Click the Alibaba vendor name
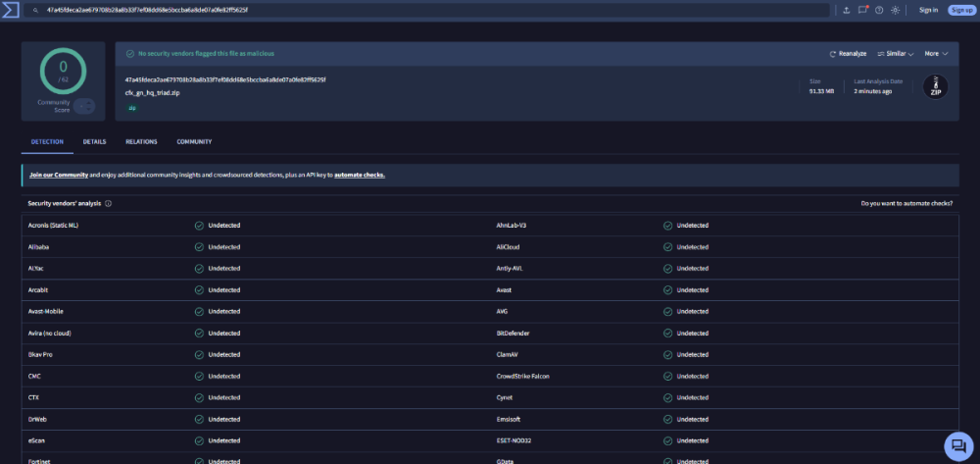Image resolution: width=980 pixels, height=464 pixels. point(38,247)
